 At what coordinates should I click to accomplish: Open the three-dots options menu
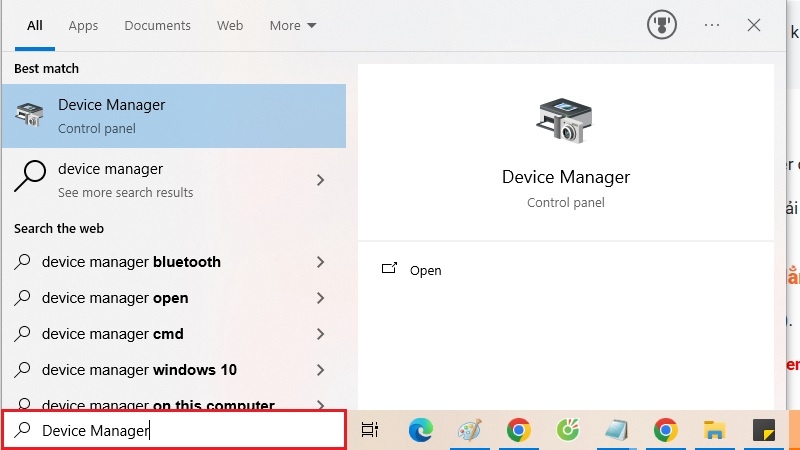(x=712, y=25)
